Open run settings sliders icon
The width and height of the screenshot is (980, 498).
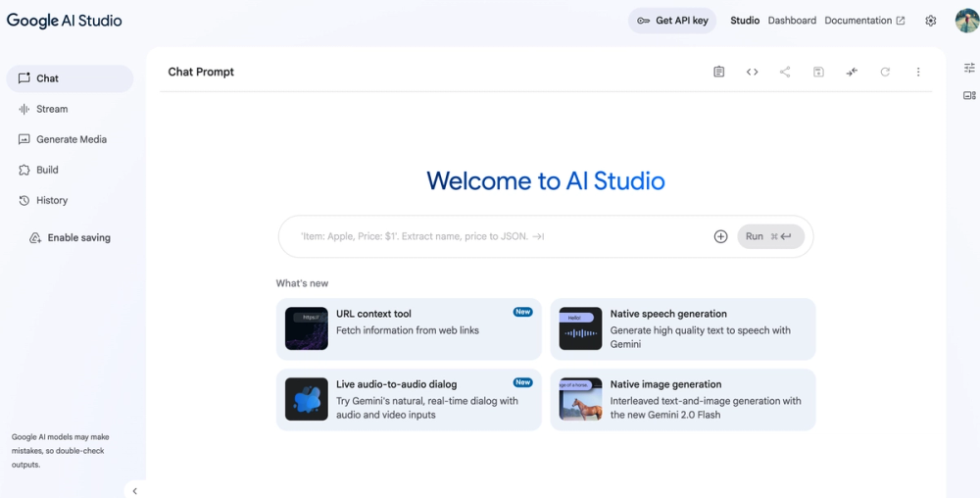pyautogui.click(x=969, y=68)
